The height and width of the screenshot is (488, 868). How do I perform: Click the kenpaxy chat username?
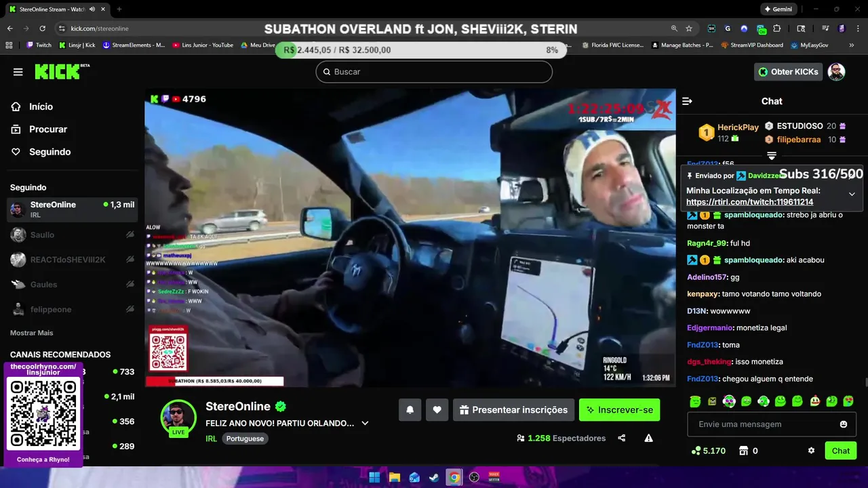[x=702, y=294]
